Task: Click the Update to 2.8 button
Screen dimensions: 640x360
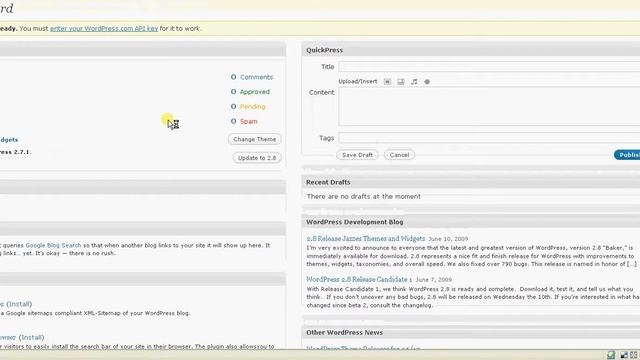Action: click(x=257, y=158)
